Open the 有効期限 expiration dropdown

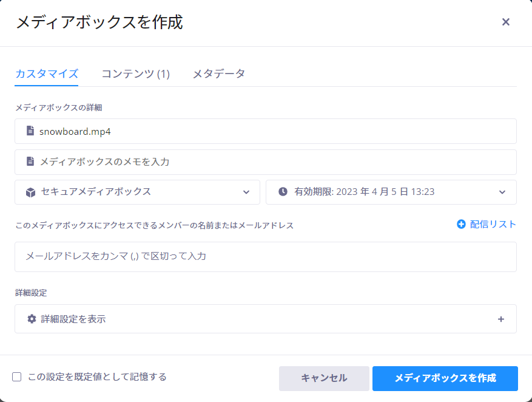[x=391, y=192]
